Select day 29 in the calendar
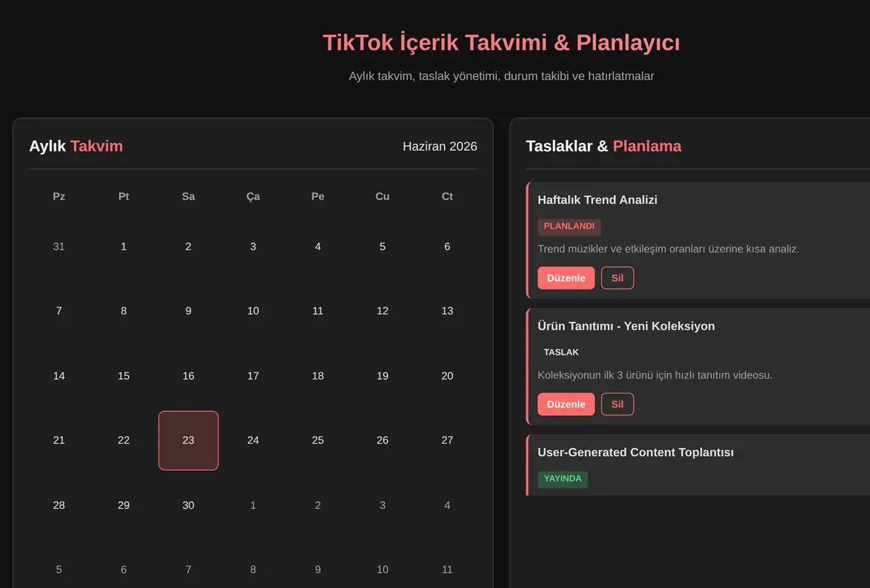Viewport: 870px width, 588px height. (124, 505)
